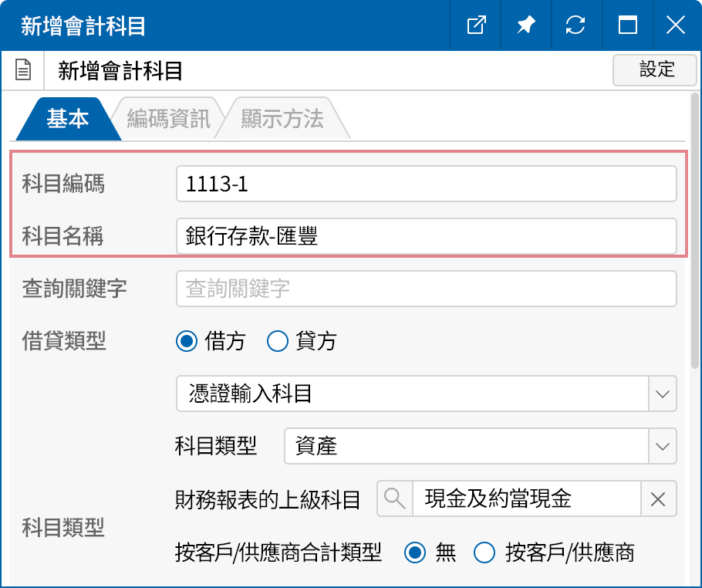Viewport: 702px width, 588px height.
Task: Clear the 現金及約當現金 parent account
Action: point(658,498)
